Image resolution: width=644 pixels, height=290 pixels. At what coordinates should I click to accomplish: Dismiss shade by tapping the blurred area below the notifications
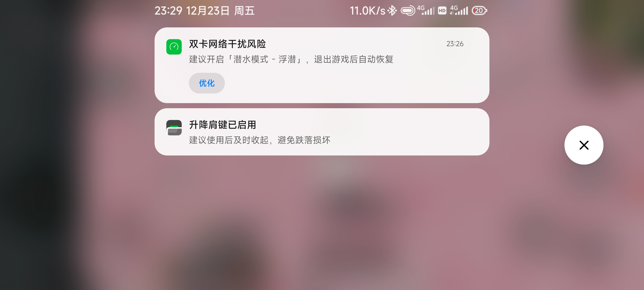click(322, 223)
